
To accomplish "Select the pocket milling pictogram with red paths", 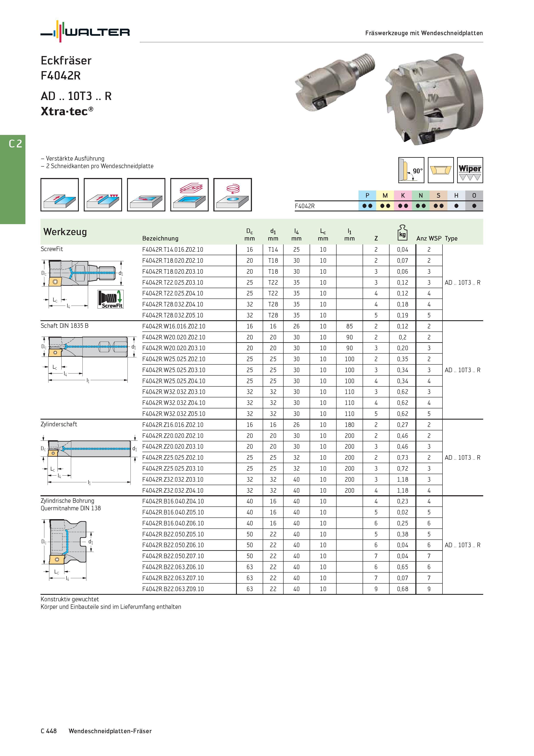I will pyautogui.click(x=189, y=195).
